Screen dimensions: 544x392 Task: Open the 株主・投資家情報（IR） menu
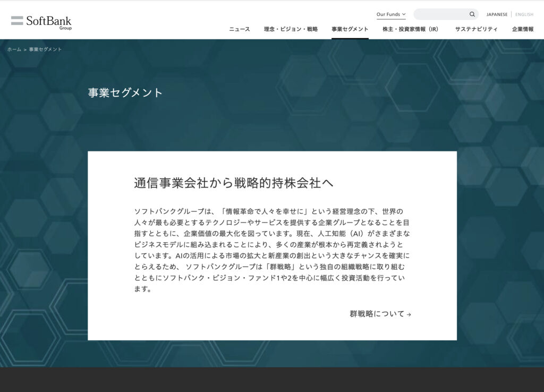pyautogui.click(x=411, y=29)
